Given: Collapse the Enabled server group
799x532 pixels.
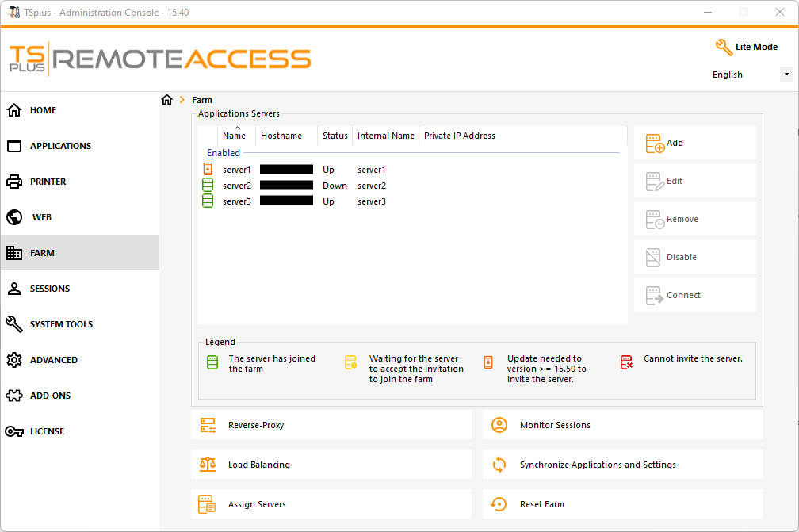Looking at the screenshot, I should point(224,153).
